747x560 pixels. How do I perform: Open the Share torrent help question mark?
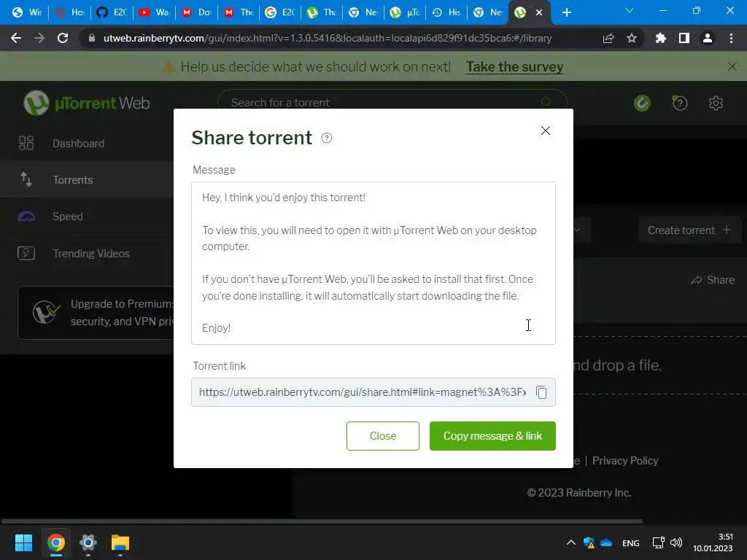click(x=327, y=138)
